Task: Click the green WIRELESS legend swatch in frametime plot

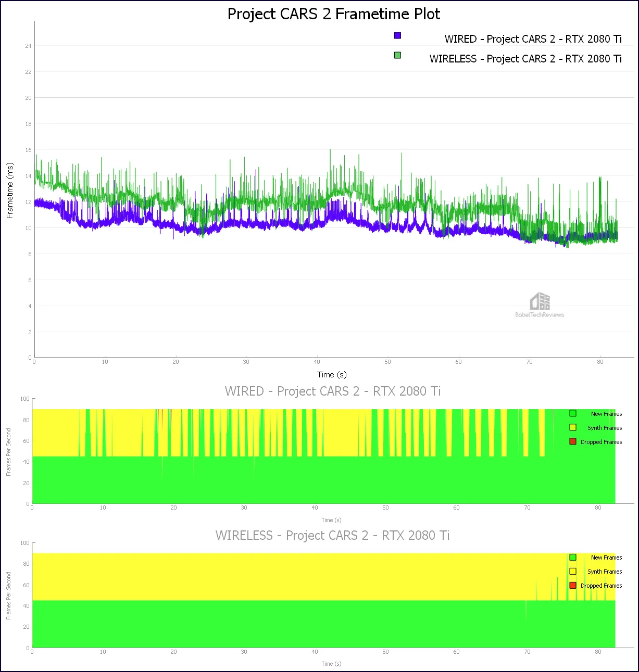Action: [397, 55]
